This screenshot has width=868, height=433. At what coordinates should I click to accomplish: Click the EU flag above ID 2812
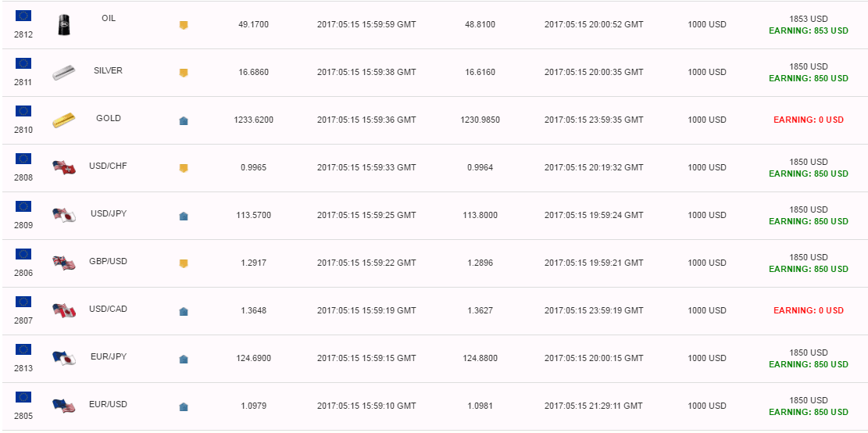coord(23,16)
